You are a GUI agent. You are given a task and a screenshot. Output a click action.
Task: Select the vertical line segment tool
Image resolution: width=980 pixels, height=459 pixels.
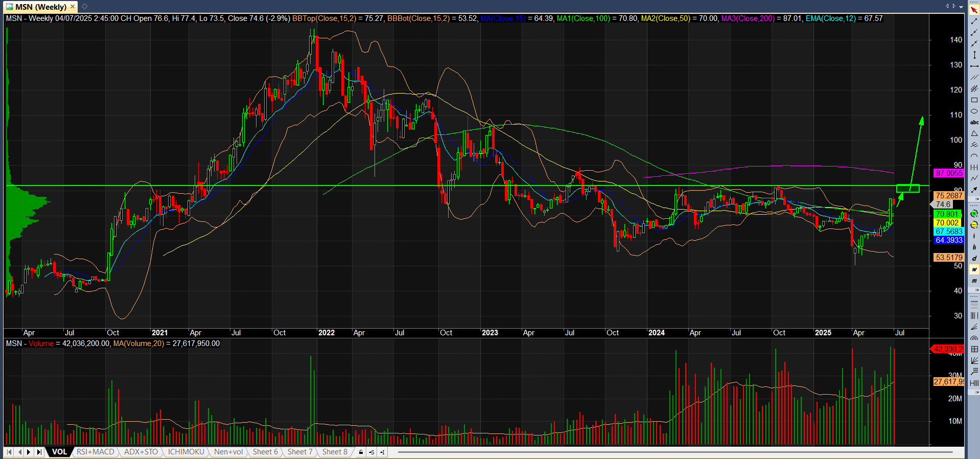974,55
